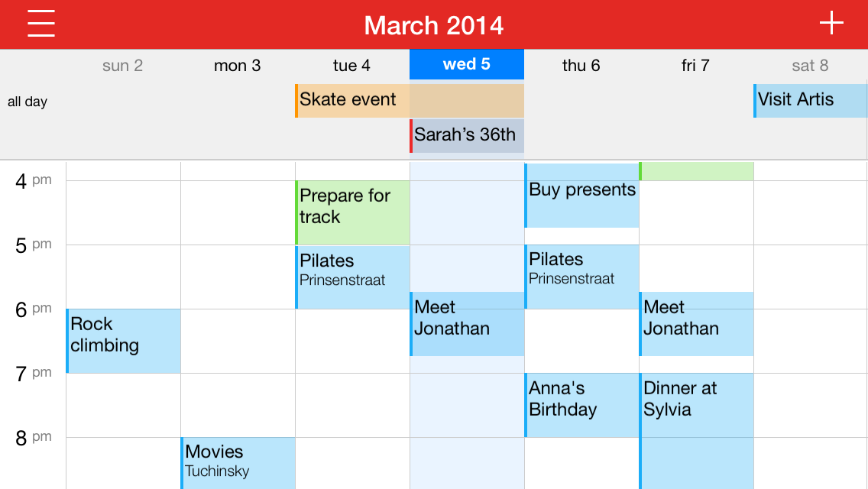868x489 pixels.
Task: Select the sun 2 day header
Action: click(123, 66)
